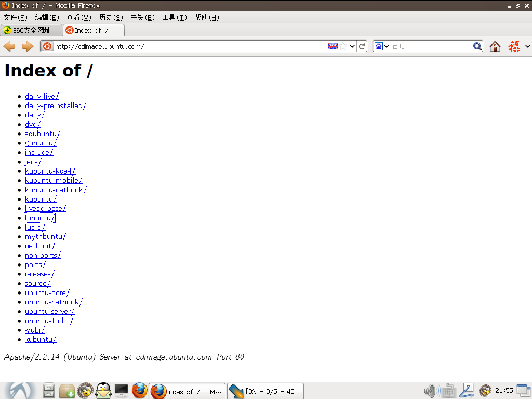Open the package installer box icon in taskbar
Screen dimensions: 532x399
click(x=67, y=391)
